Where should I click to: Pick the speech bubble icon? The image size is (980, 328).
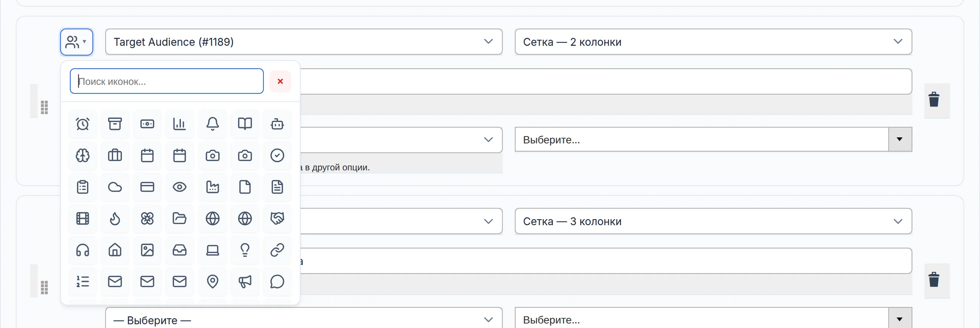click(x=277, y=282)
